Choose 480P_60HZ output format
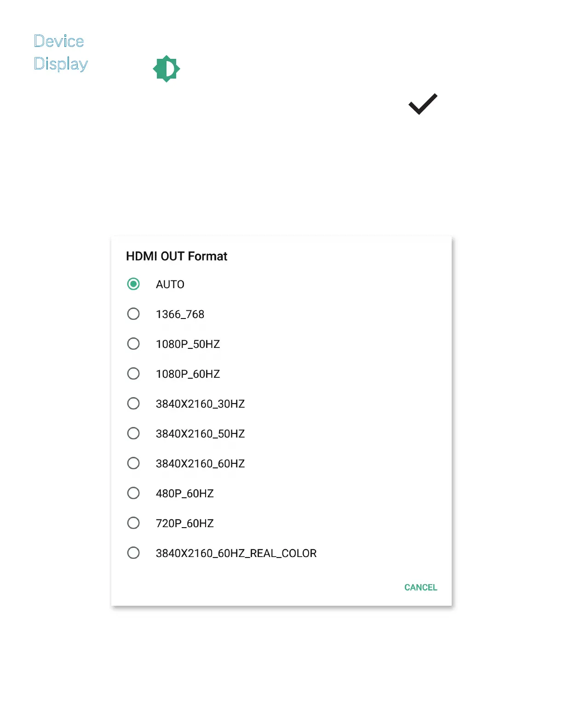The height and width of the screenshot is (728, 563). click(x=133, y=493)
